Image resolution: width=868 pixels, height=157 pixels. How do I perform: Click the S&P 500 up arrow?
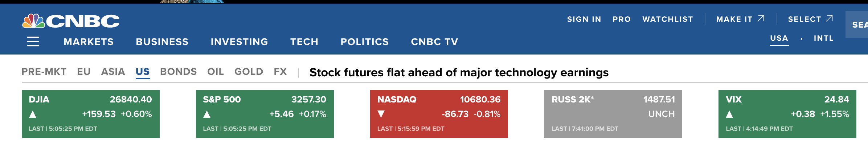207,114
